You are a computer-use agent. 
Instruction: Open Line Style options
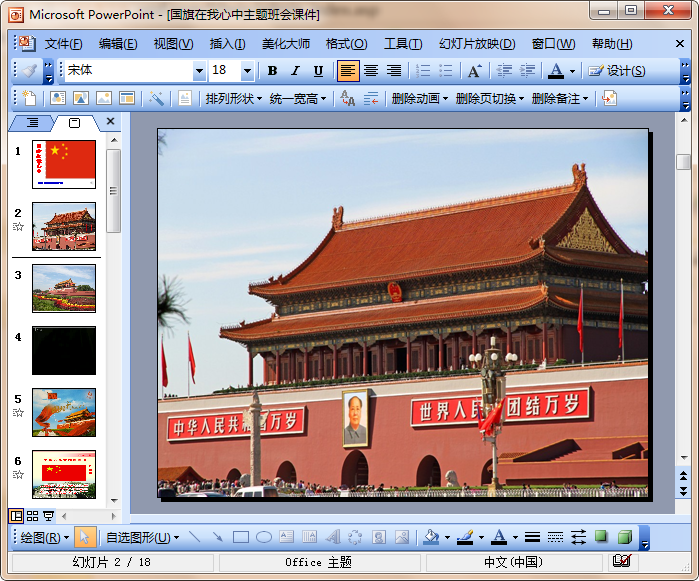[532, 537]
